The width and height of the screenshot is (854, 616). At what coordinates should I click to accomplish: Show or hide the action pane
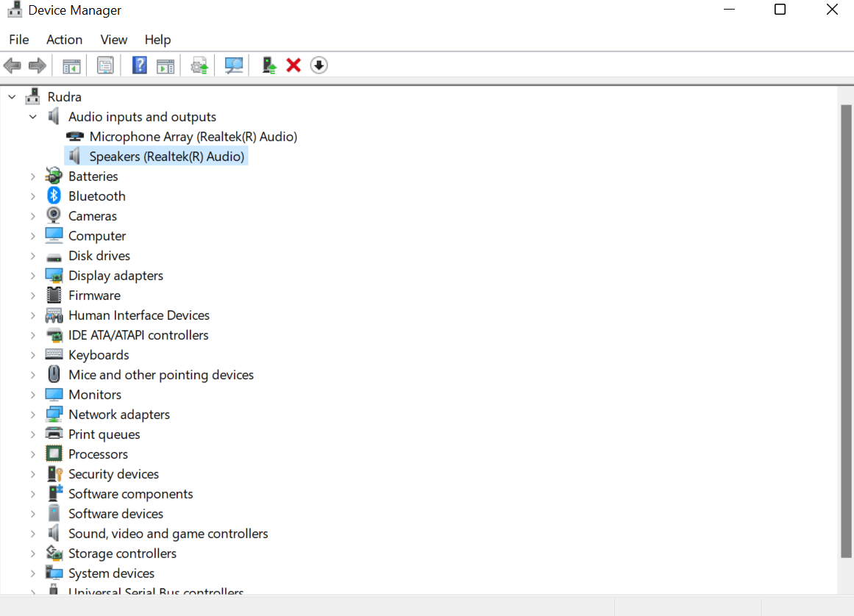165,65
